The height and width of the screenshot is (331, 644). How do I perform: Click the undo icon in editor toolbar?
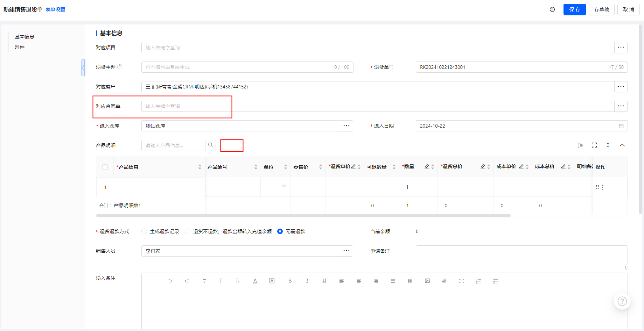(170, 281)
